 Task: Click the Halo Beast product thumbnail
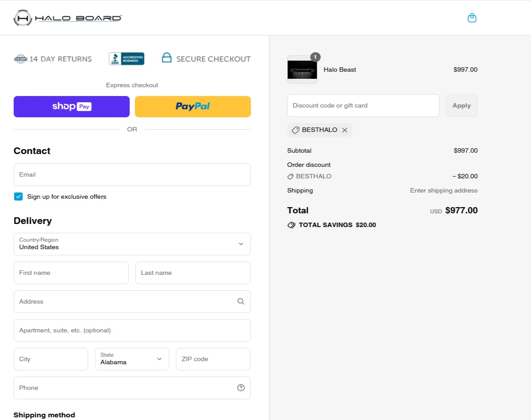(302, 69)
